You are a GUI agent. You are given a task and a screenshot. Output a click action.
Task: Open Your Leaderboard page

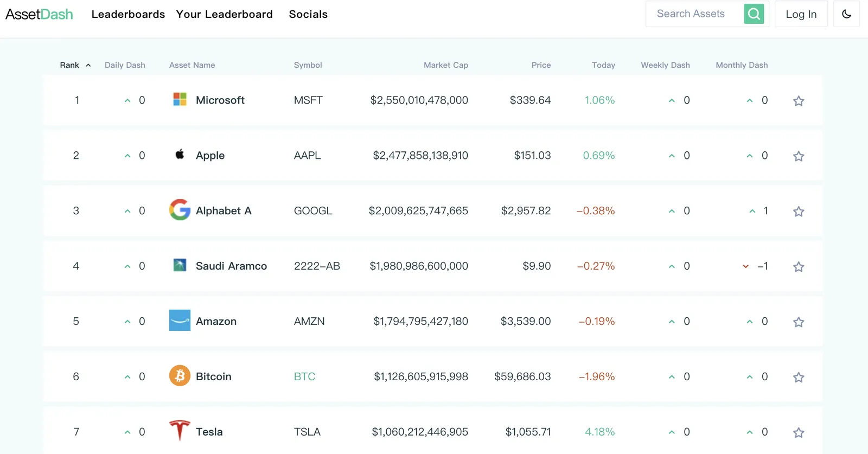click(x=224, y=14)
